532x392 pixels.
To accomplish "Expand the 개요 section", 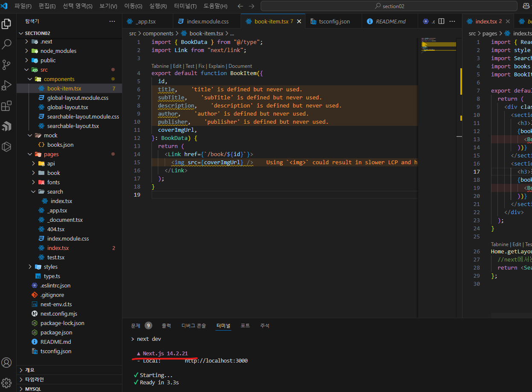I will [x=21, y=370].
